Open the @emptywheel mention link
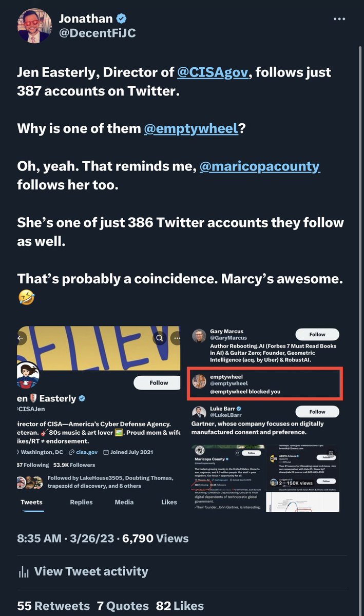Image resolution: width=364 pixels, height=616 pixels. 191,128
